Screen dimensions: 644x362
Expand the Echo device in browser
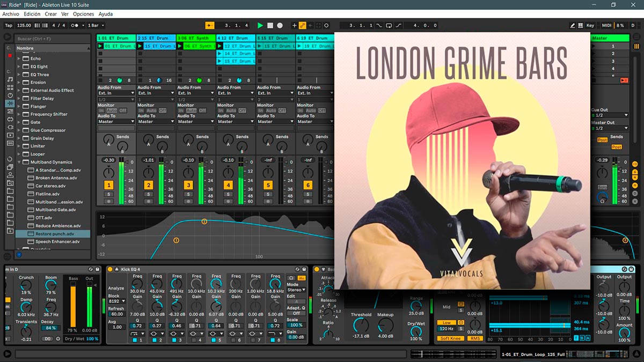pos(19,58)
